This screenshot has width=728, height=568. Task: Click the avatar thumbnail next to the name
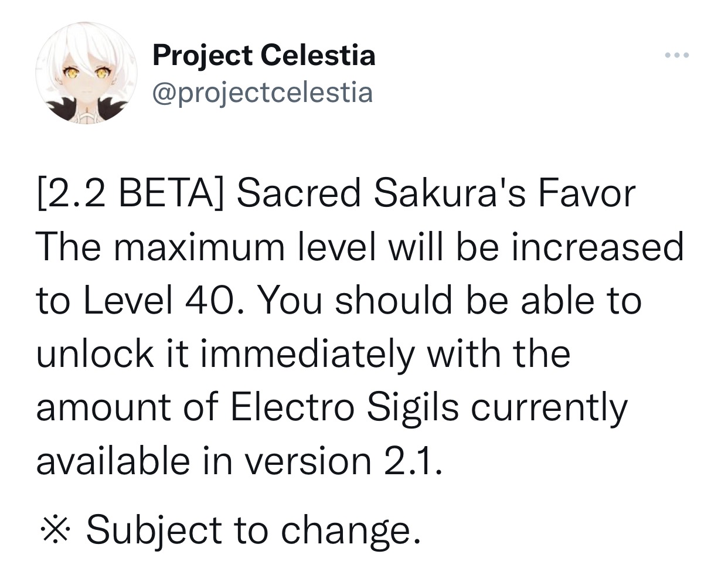85,73
